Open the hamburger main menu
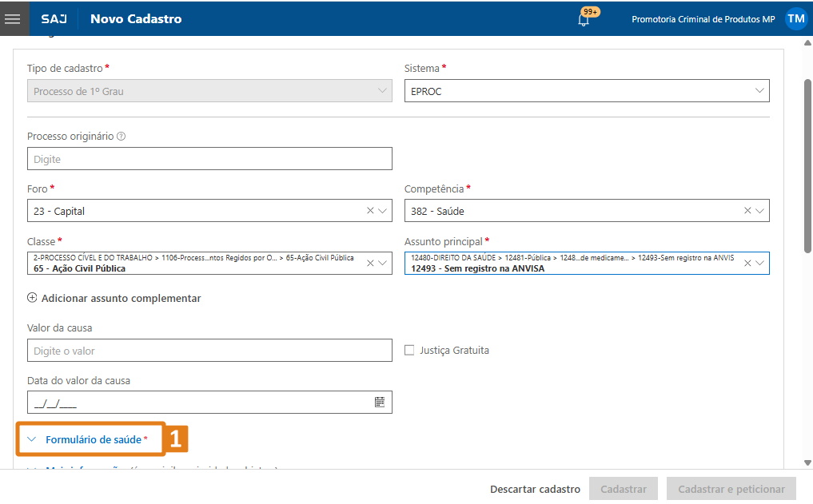 tap(13, 18)
